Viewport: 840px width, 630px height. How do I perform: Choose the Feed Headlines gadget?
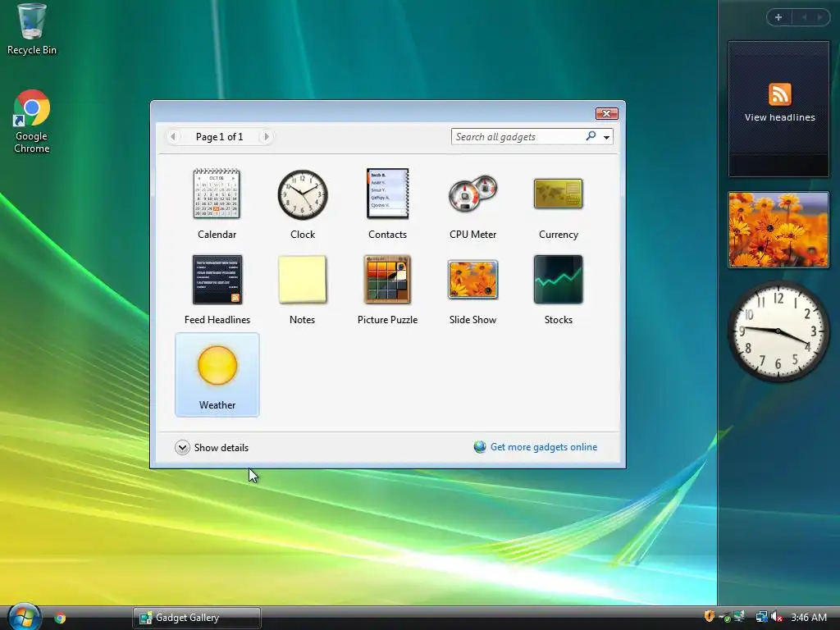(217, 280)
